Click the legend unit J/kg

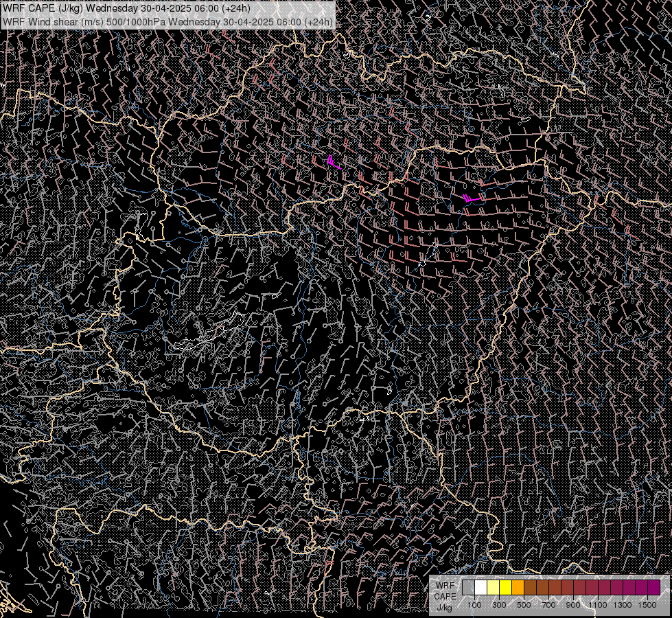pos(444,608)
